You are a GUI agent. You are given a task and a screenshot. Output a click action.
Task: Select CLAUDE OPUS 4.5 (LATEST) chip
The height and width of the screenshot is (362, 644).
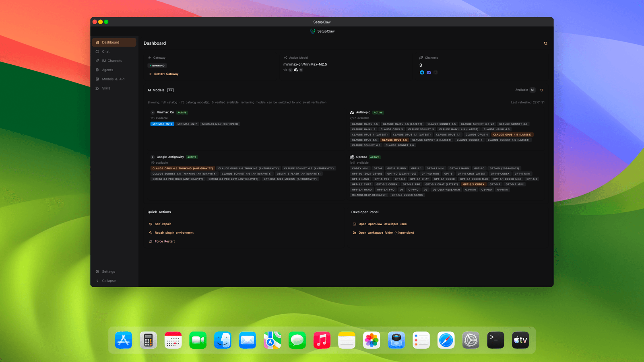click(512, 135)
